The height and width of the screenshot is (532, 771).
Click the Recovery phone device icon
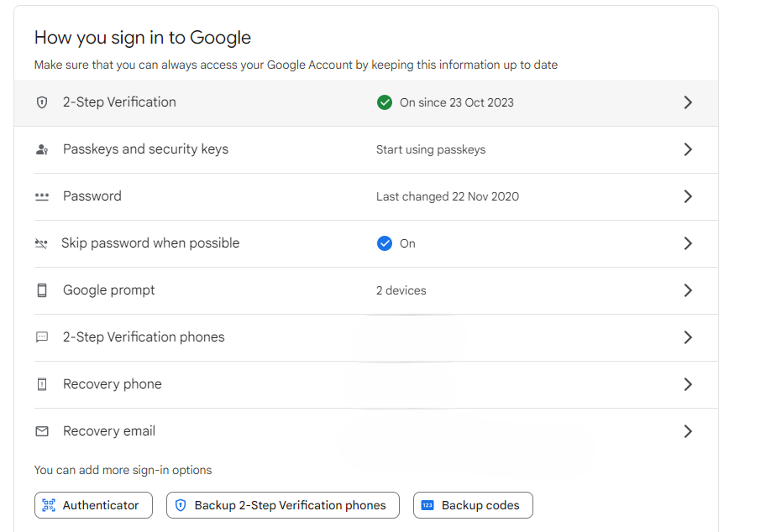click(x=42, y=384)
